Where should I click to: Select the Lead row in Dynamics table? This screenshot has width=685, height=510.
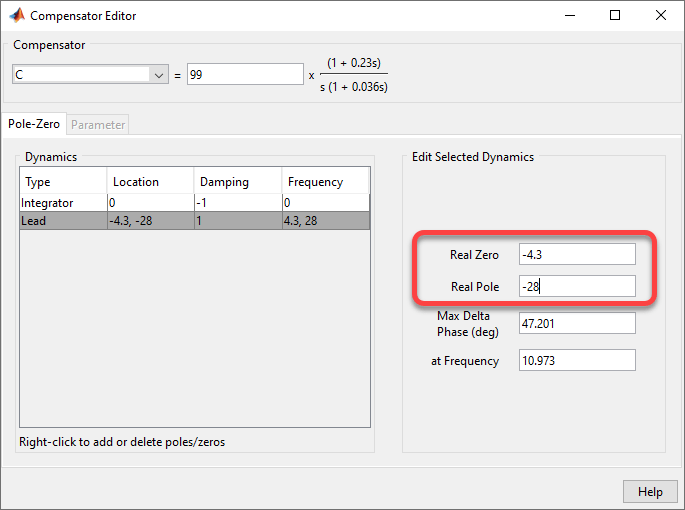coord(62,221)
